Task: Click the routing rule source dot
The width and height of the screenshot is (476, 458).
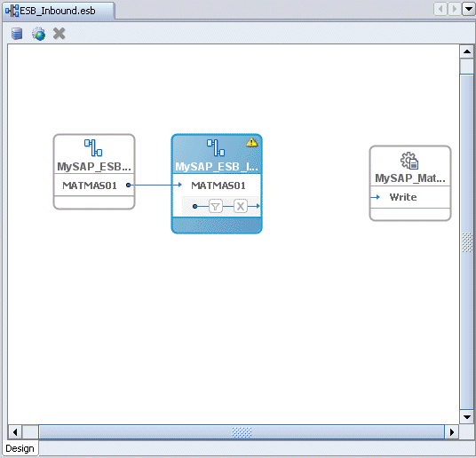Action: (195, 207)
